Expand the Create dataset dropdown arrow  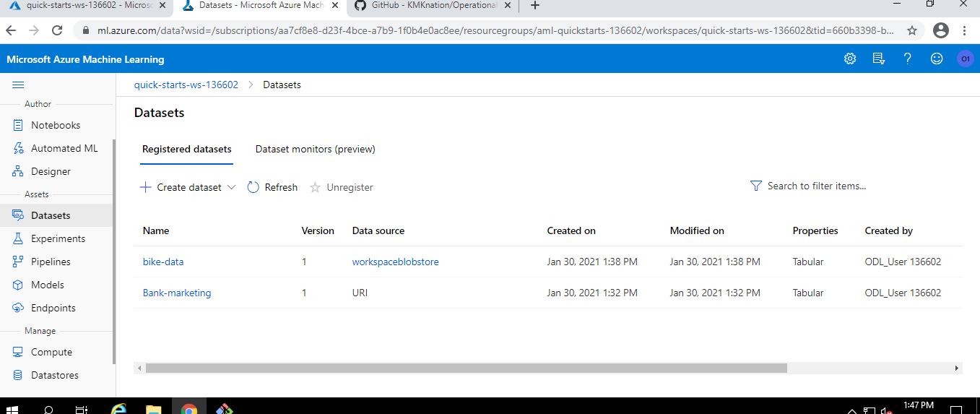point(232,187)
